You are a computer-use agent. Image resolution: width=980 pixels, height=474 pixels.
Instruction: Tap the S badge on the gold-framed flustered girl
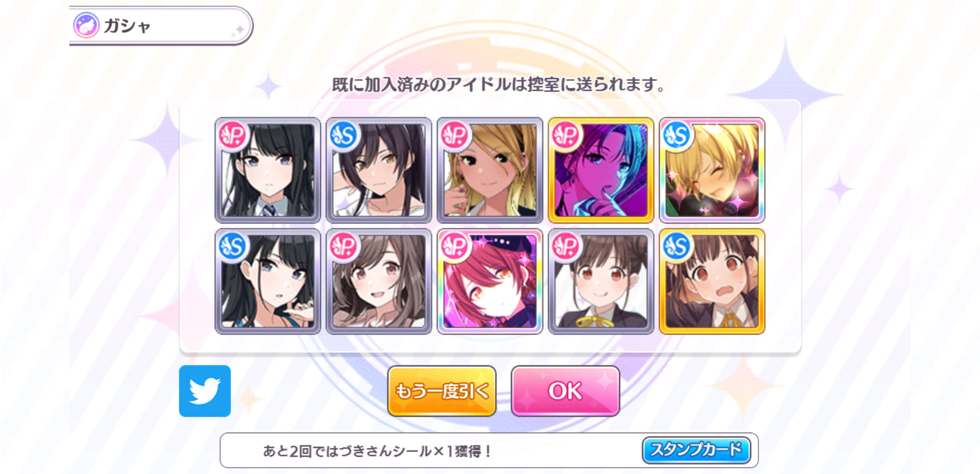click(677, 246)
